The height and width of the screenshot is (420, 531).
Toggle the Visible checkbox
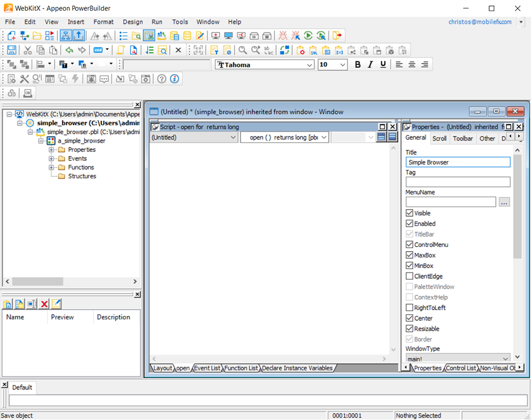pyautogui.click(x=409, y=213)
